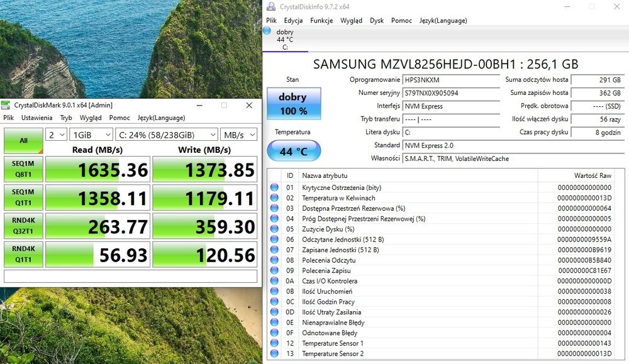Click Suma odczytów hosta value 291 GB
Image resolution: width=629 pixels, height=364 pixels.
click(x=598, y=80)
